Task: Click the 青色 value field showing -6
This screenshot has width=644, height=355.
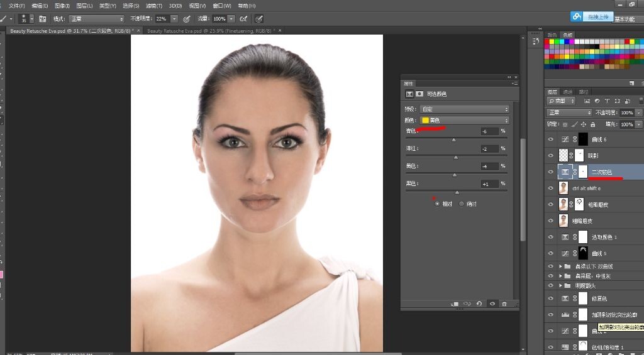Action: 490,131
